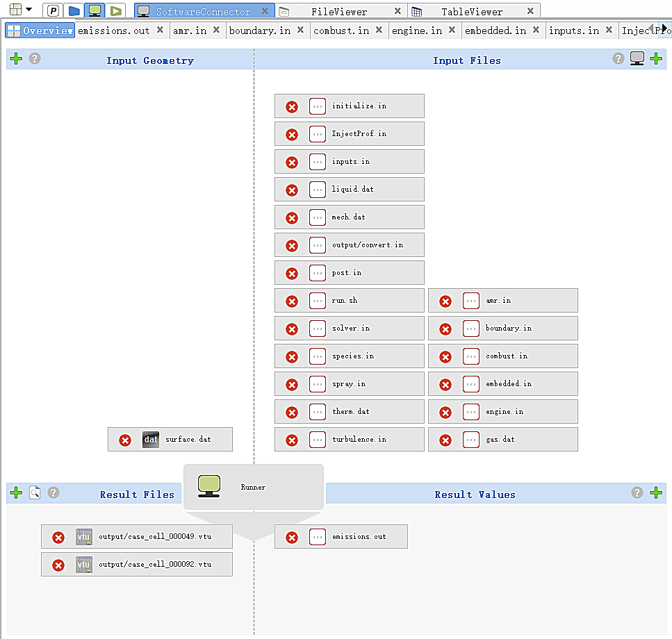Click the monitor icon in Input Files header
The image size is (672, 639).
[637, 59]
